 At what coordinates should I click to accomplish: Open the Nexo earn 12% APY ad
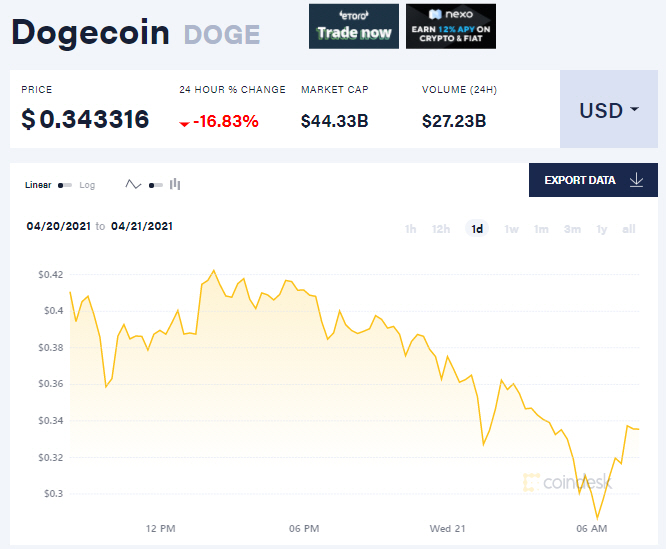(451, 27)
